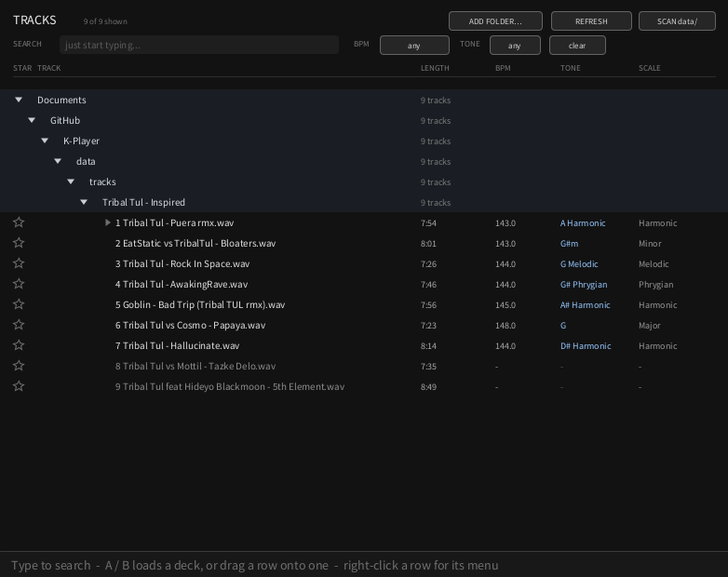Select the Tribal Tul - Inspired folder
The width and height of the screenshot is (728, 577).
pyautogui.click(x=364, y=202)
